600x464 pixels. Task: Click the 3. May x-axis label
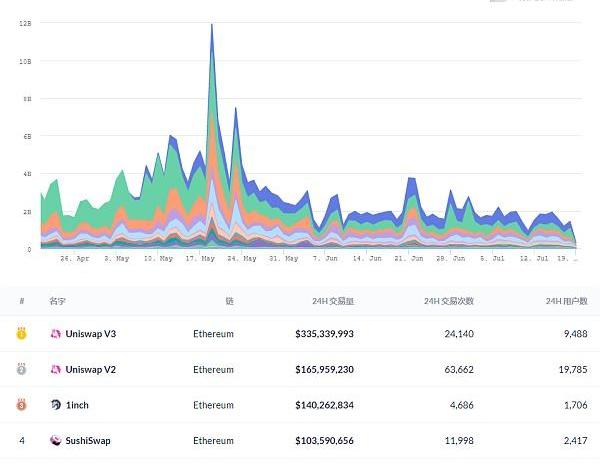pyautogui.click(x=117, y=259)
